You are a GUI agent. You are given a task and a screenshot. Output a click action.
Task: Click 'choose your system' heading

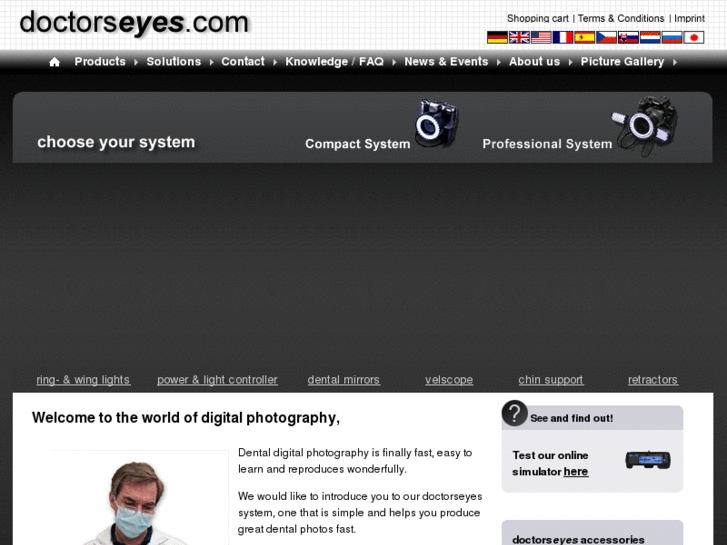(x=116, y=142)
